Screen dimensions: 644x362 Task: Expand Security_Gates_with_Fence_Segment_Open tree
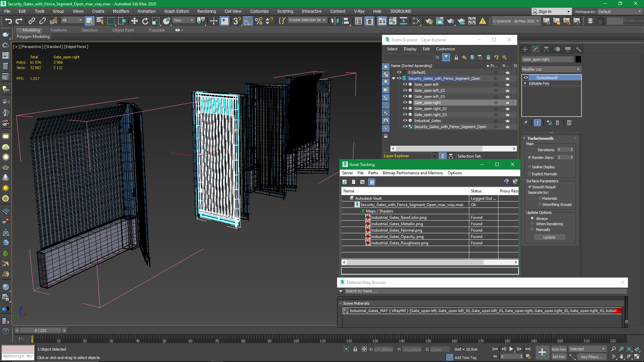coord(394,78)
